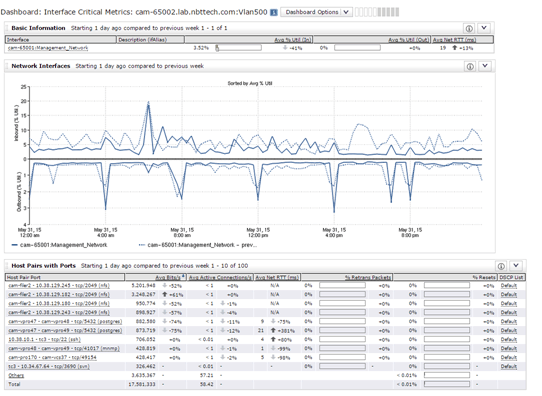The height and width of the screenshot is (396, 542).
Task: Open info for Network Interfaces panel
Action: coord(470,66)
